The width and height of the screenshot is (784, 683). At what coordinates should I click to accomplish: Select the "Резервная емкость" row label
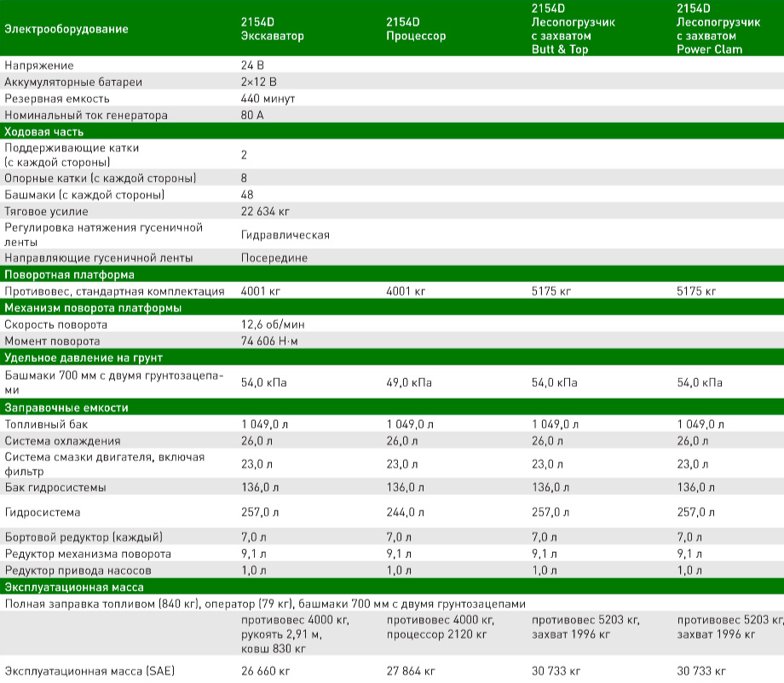pos(57,99)
